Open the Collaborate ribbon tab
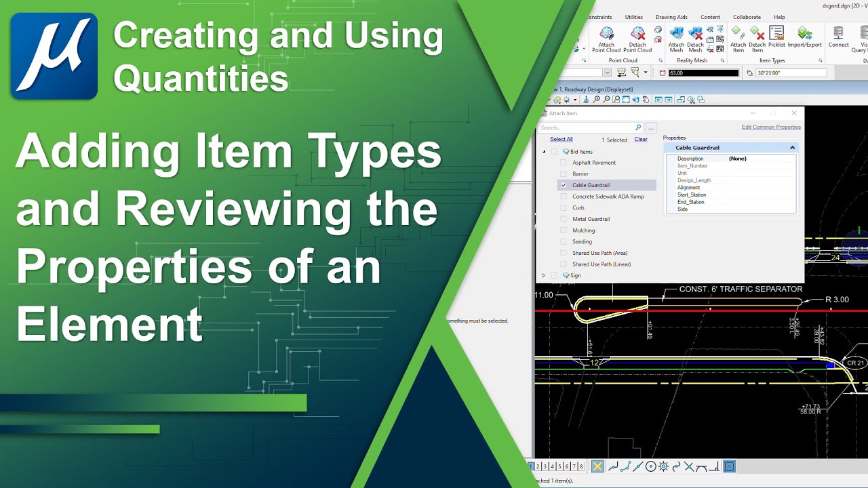The width and height of the screenshot is (868, 488). [x=747, y=17]
